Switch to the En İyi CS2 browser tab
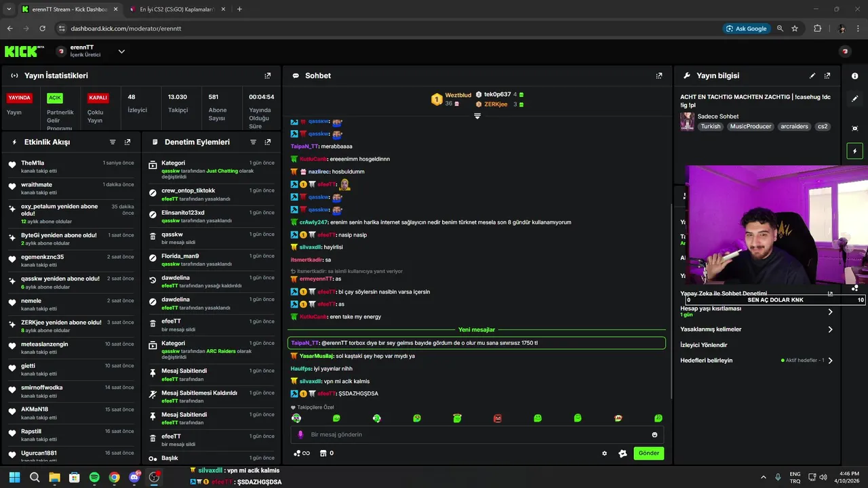868x488 pixels. click(x=176, y=9)
